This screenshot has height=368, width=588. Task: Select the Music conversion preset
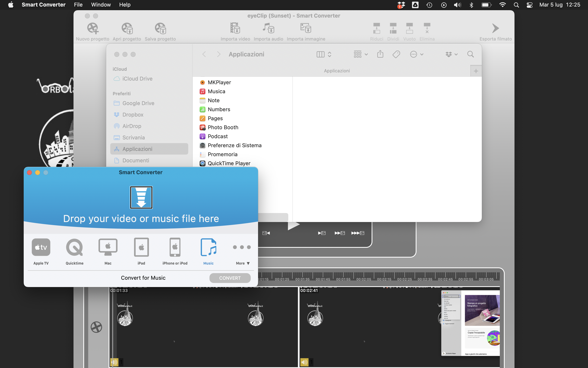[208, 247]
